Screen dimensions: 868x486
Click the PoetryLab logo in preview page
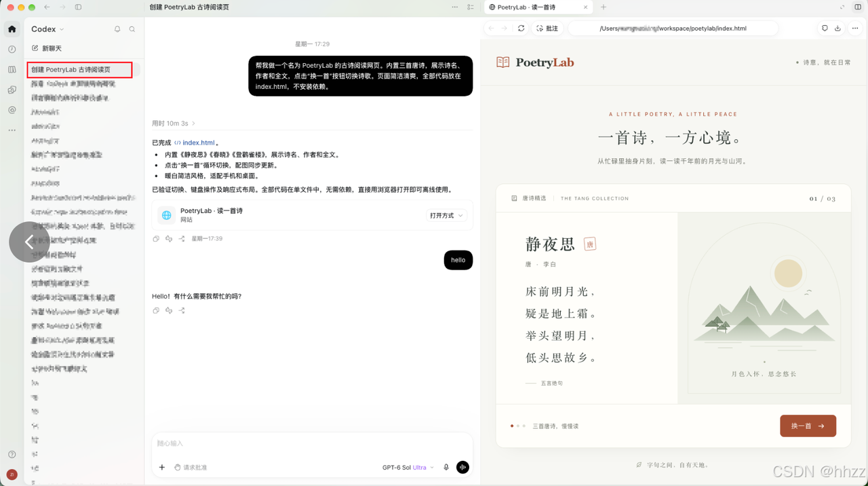point(535,62)
